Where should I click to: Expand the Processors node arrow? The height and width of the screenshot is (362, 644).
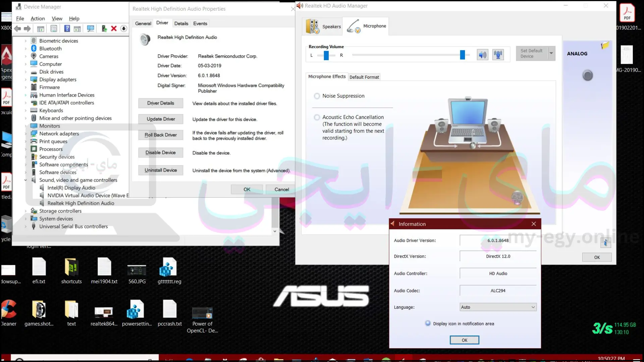[25, 149]
